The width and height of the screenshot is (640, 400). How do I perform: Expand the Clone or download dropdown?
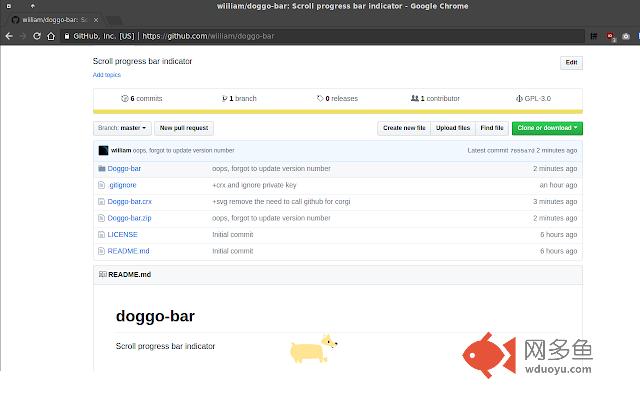click(x=547, y=128)
